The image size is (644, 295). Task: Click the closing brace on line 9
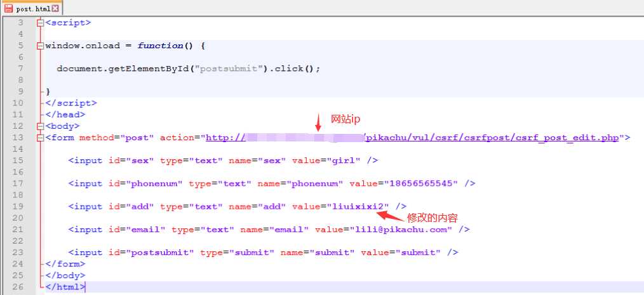point(48,91)
